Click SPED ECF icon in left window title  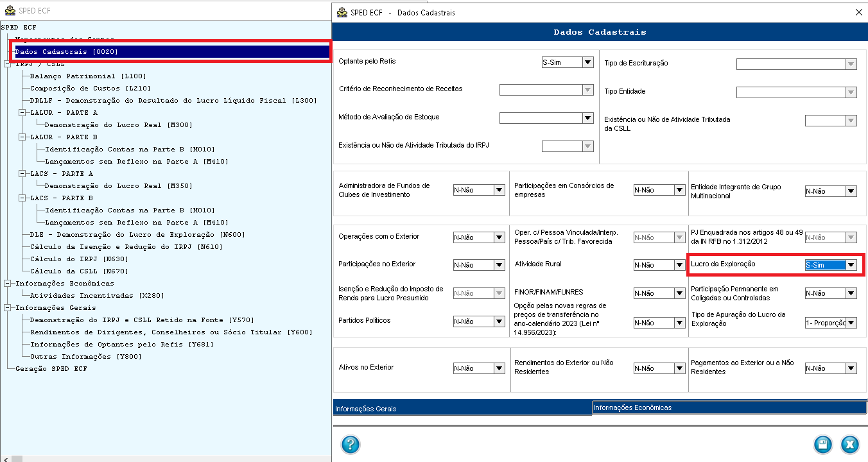tap(10, 11)
